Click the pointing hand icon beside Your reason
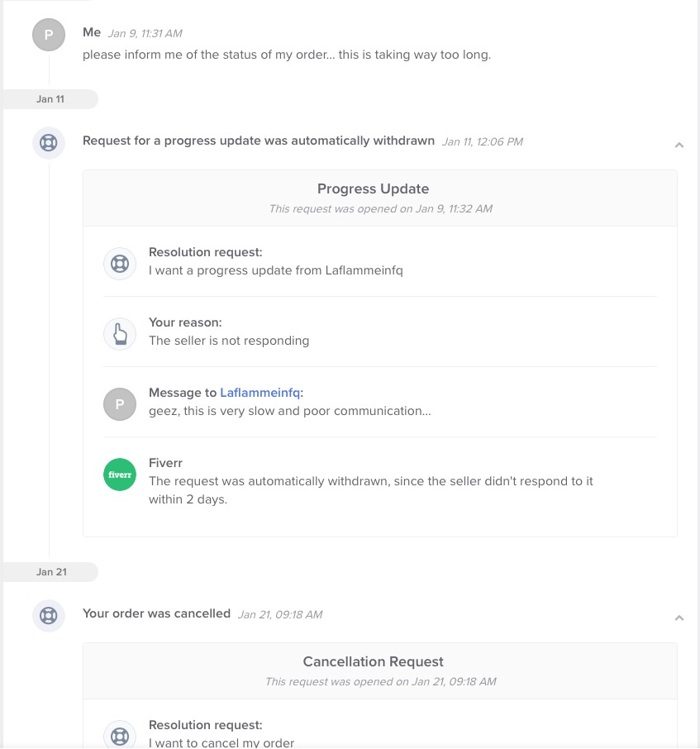The height and width of the screenshot is (749, 700). tap(120, 334)
